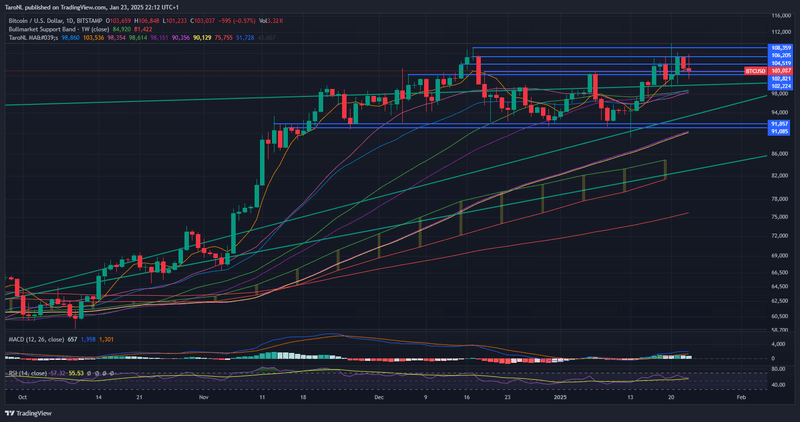800x422 pixels.
Task: Click the low value L101,233
Action: [x=174, y=21]
